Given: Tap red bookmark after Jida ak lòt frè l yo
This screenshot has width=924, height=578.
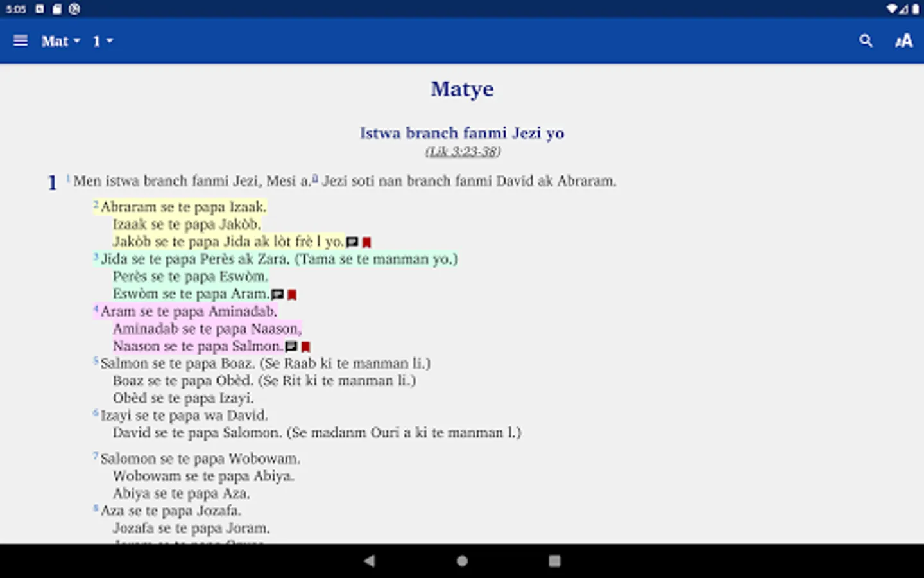Looking at the screenshot, I should pos(366,242).
